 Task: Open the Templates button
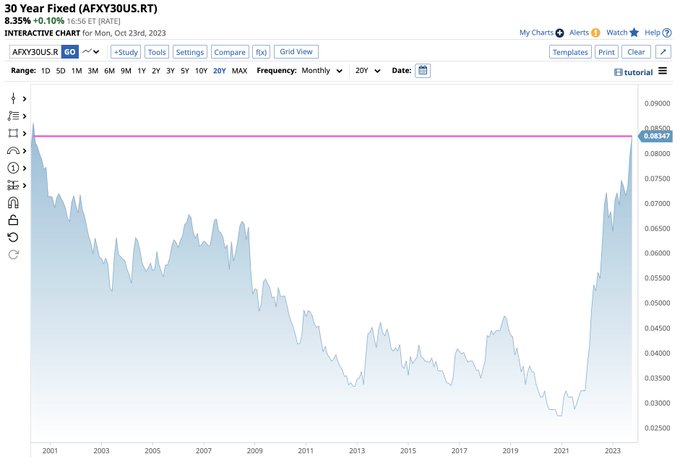[570, 52]
